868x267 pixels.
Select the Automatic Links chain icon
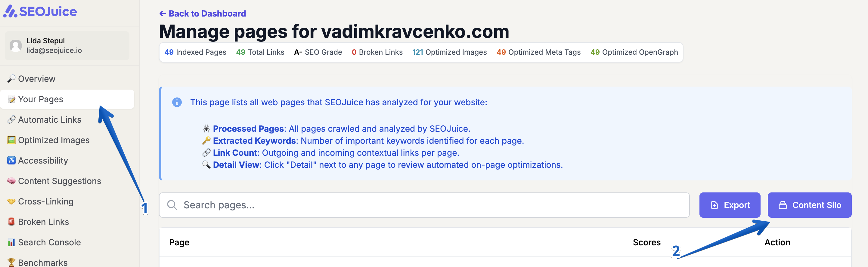[11, 120]
